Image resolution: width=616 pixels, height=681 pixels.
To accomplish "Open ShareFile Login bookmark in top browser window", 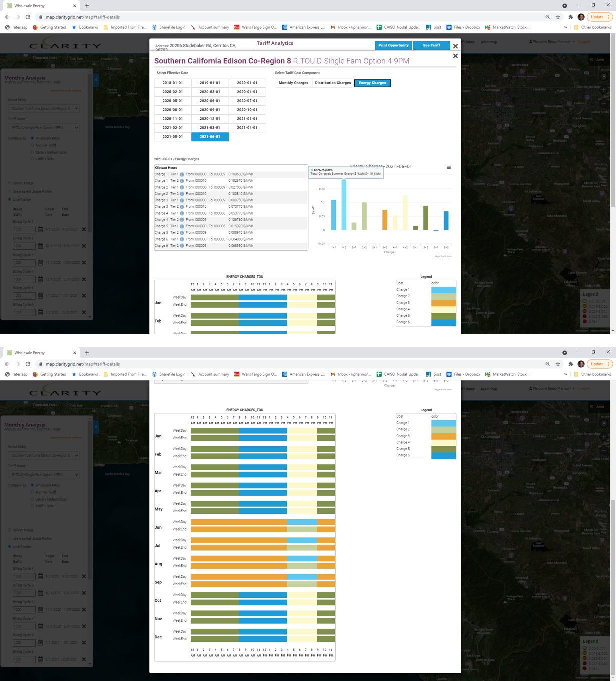I will pos(169,27).
